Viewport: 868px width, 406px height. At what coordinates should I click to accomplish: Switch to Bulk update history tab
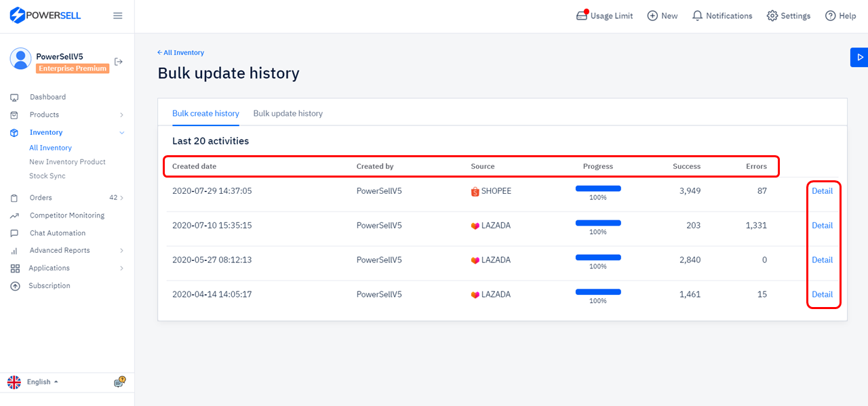(288, 113)
